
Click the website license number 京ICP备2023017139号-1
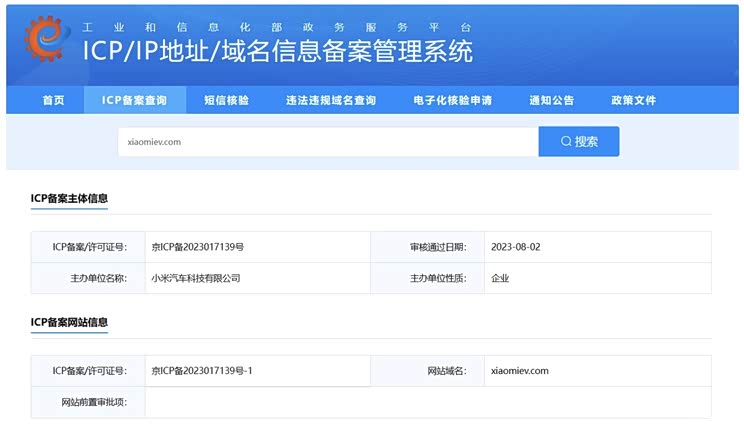[202, 371]
